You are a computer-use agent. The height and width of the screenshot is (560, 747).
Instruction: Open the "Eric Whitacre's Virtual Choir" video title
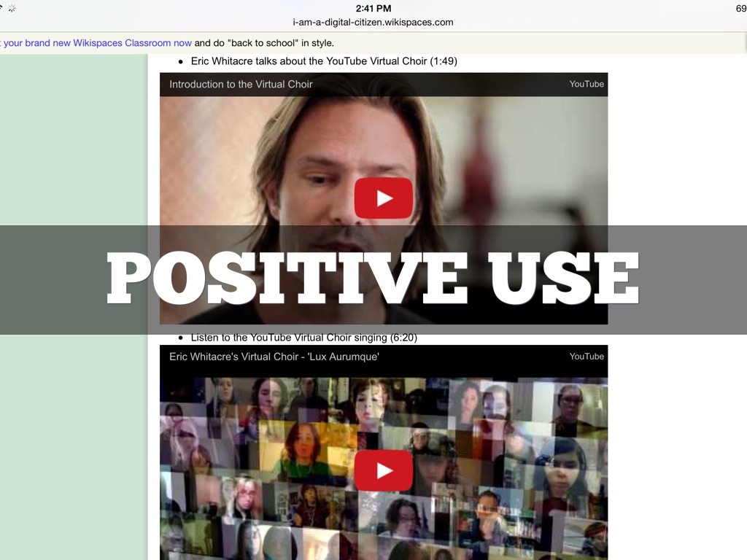274,357
